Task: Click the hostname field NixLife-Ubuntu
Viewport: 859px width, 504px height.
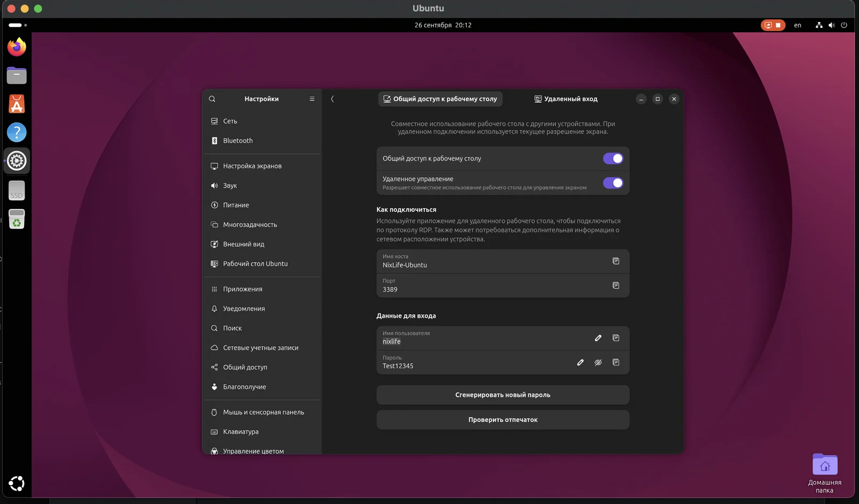Action: click(x=503, y=261)
